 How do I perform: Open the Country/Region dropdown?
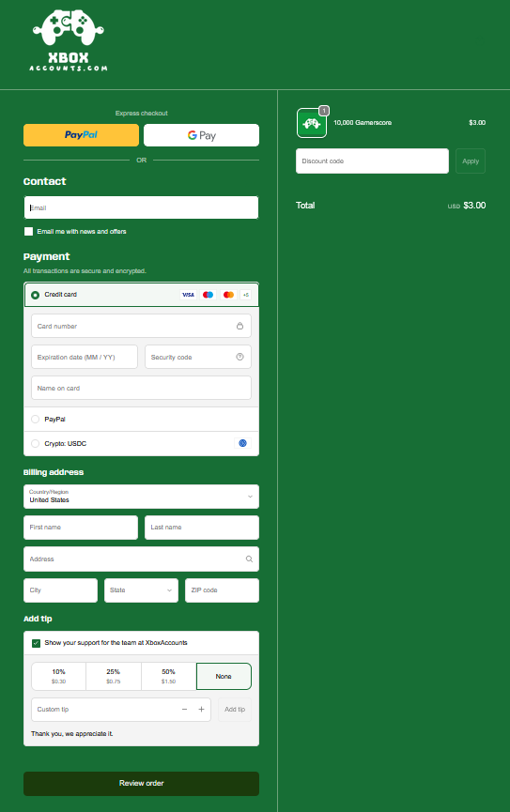pyautogui.click(x=141, y=497)
